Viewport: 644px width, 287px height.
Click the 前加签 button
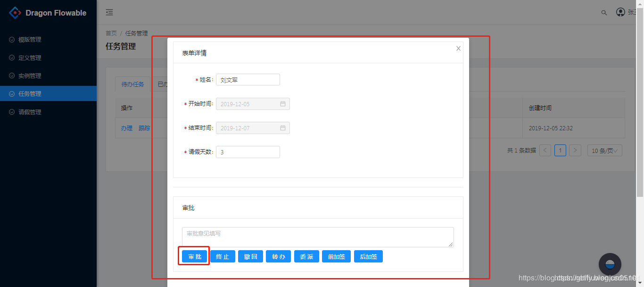click(x=336, y=256)
